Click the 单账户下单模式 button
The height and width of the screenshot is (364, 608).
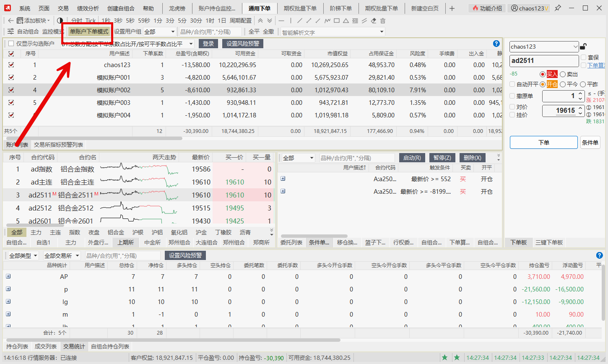tap(89, 31)
